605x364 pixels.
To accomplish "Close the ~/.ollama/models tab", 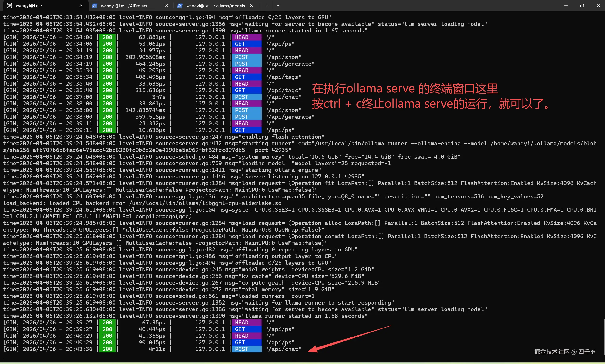I will point(252,5).
